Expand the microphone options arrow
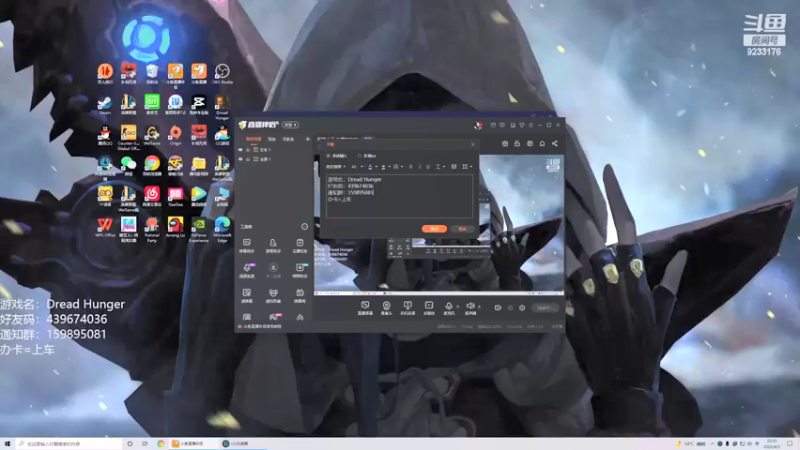800x450 pixels. click(x=458, y=307)
